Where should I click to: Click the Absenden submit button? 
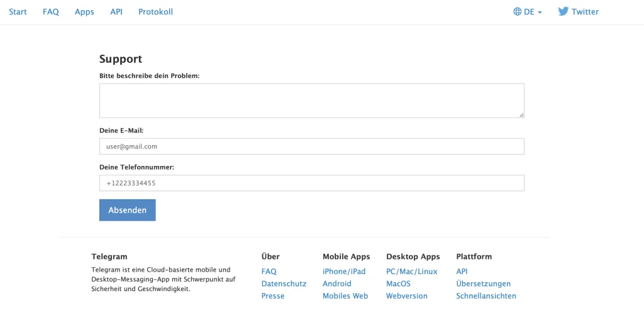point(127,210)
